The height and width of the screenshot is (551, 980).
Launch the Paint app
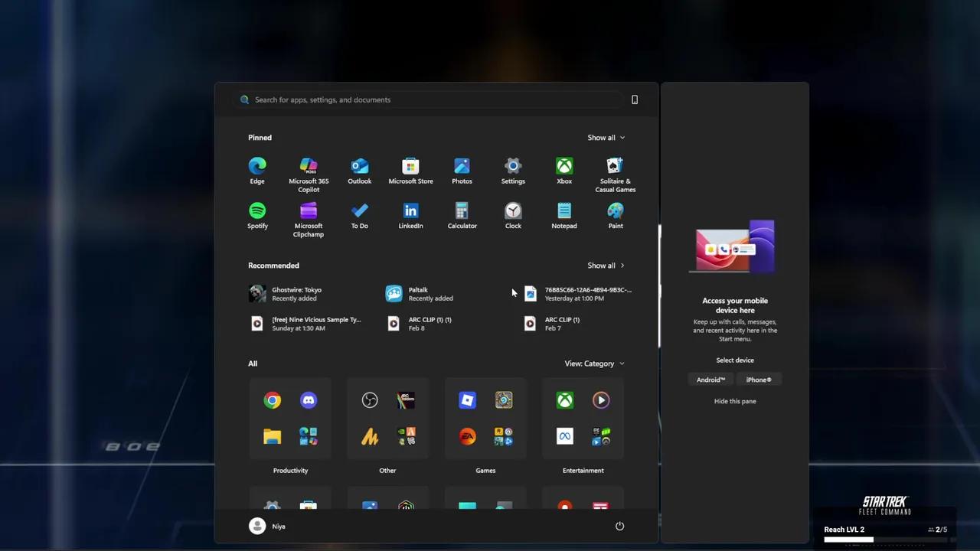coord(616,216)
